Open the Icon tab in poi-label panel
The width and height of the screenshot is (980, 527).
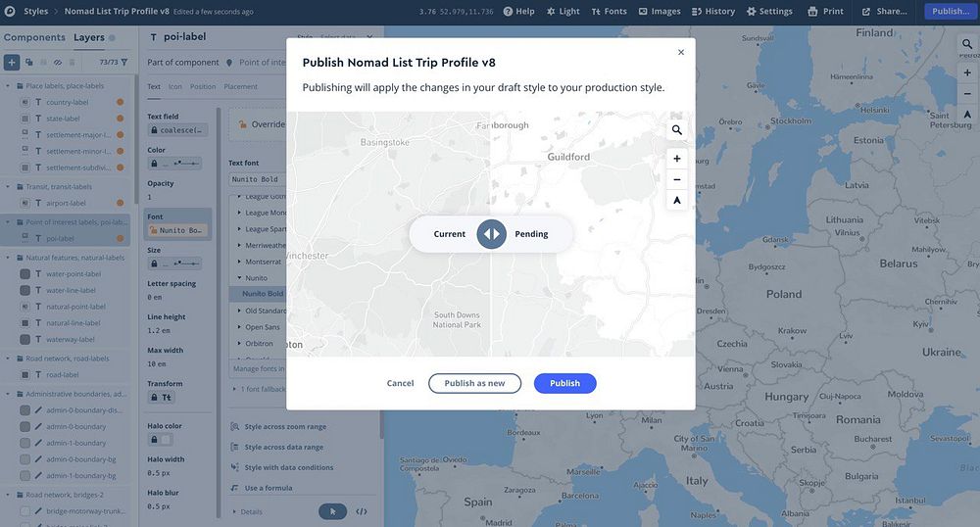coord(175,87)
